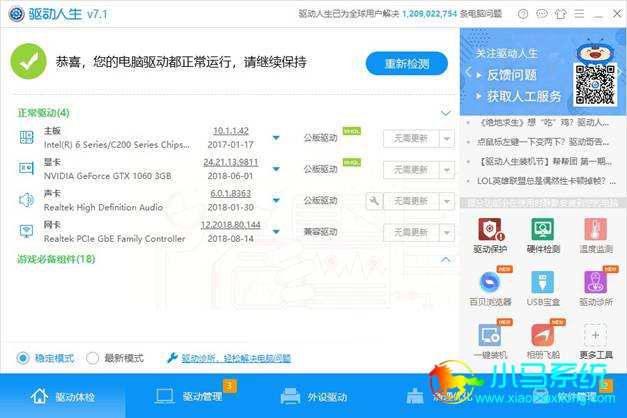Open 无需更新 dropdown arrow in 网卡 row
This screenshot has width=627, height=418.
[x=447, y=232]
